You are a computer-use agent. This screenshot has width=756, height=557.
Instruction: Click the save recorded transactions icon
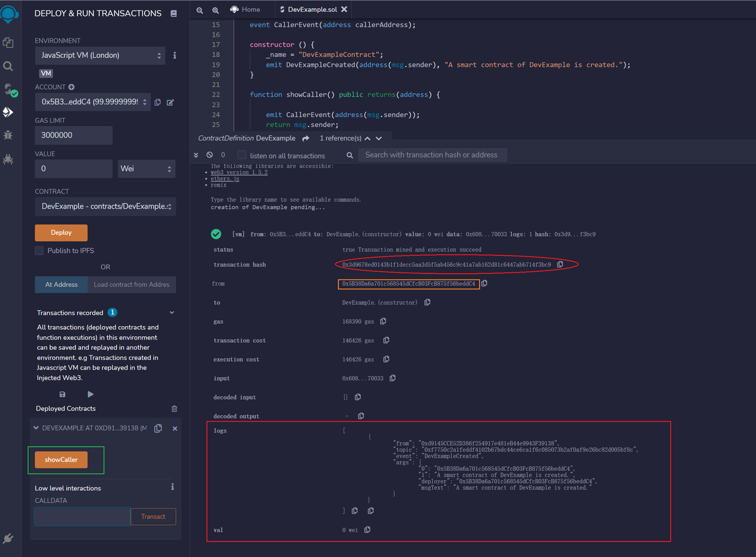click(63, 394)
